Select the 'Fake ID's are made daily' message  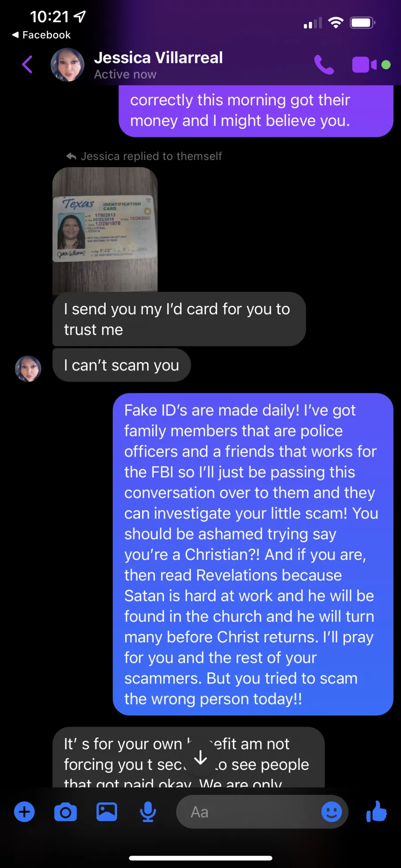pyautogui.click(x=253, y=554)
